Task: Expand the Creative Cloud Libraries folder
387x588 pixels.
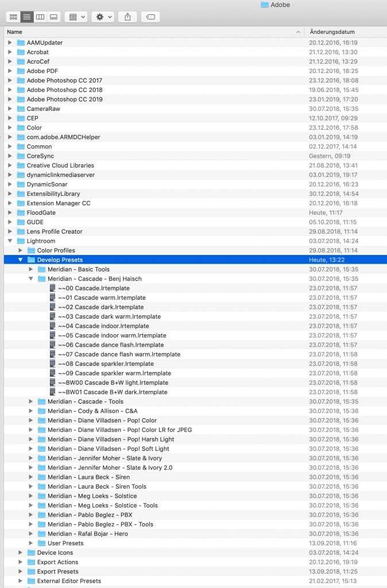Action: (10, 165)
